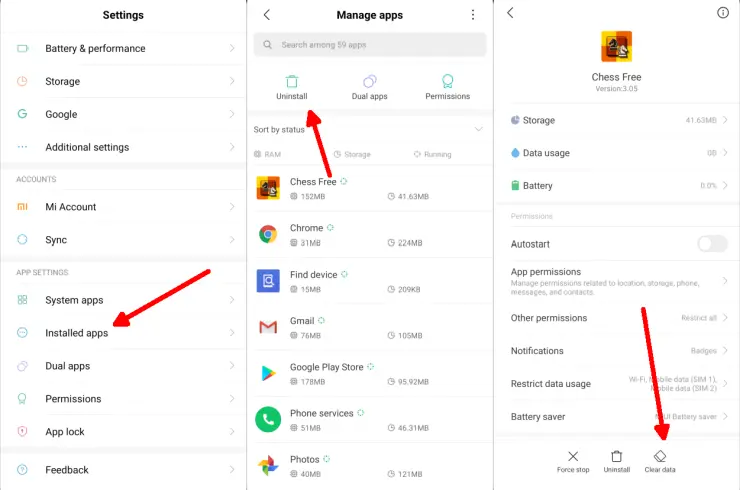Tap the Installed apps bubble icon
The width and height of the screenshot is (740, 490).
[22, 332]
